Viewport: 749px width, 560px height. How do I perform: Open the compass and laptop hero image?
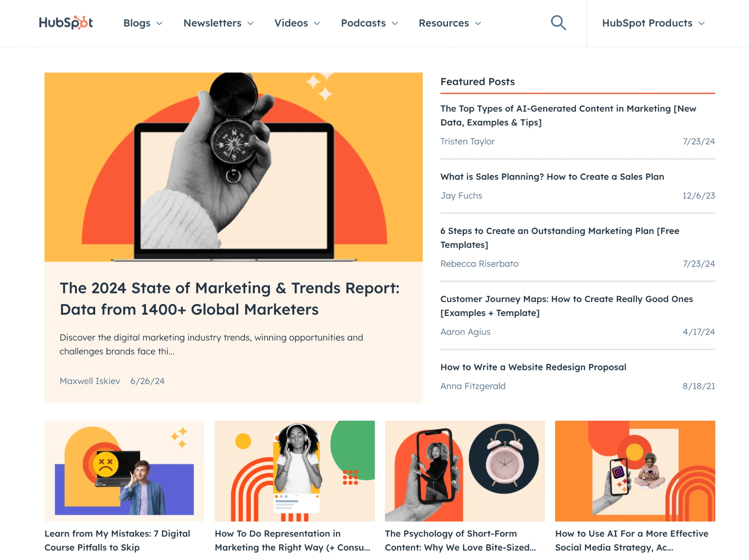[233, 167]
